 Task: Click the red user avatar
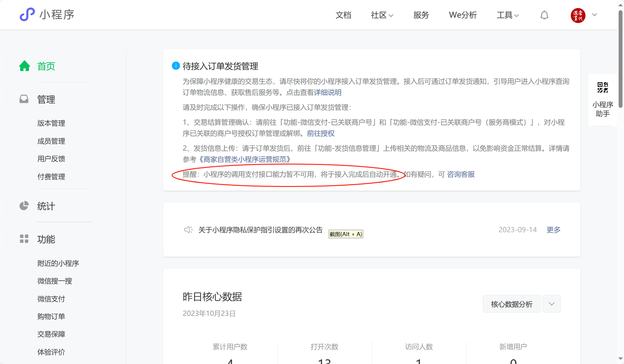(578, 15)
